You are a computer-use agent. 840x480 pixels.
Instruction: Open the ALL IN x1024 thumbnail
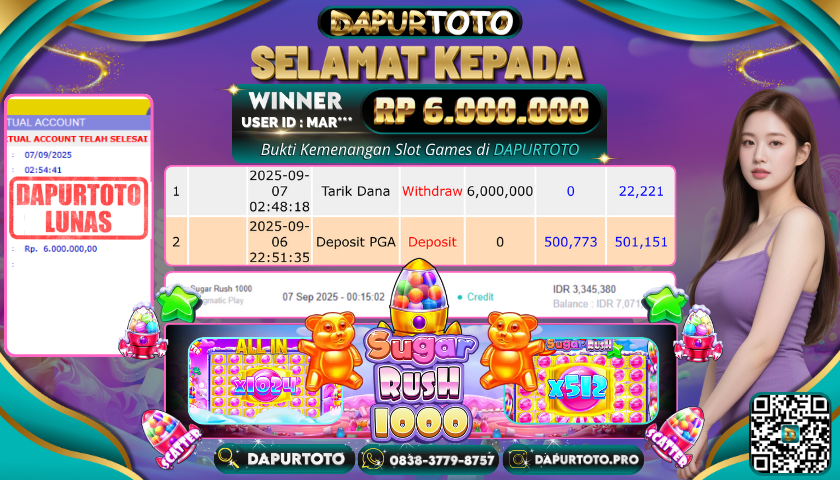click(265, 381)
